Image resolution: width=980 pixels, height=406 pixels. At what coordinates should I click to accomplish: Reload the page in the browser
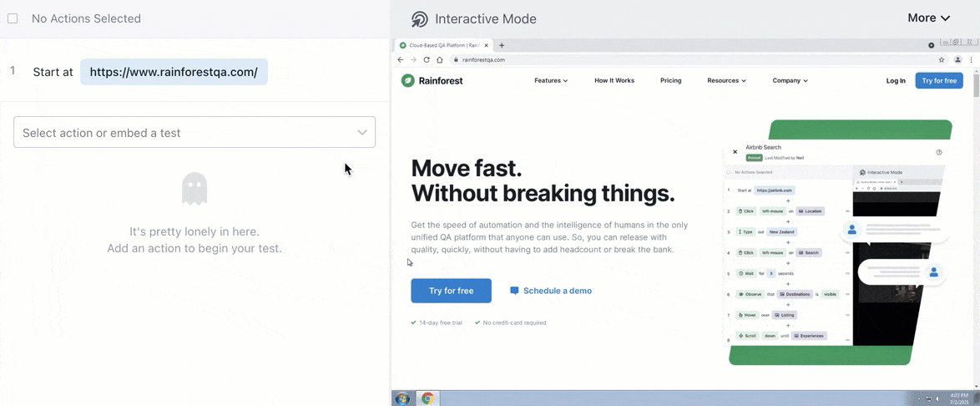tap(427, 60)
